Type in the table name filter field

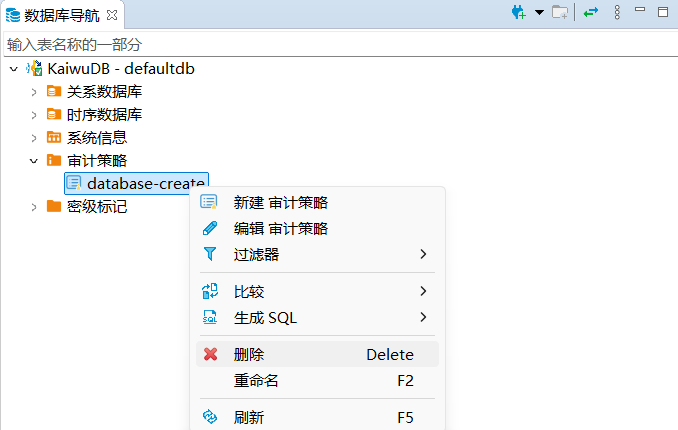point(300,45)
